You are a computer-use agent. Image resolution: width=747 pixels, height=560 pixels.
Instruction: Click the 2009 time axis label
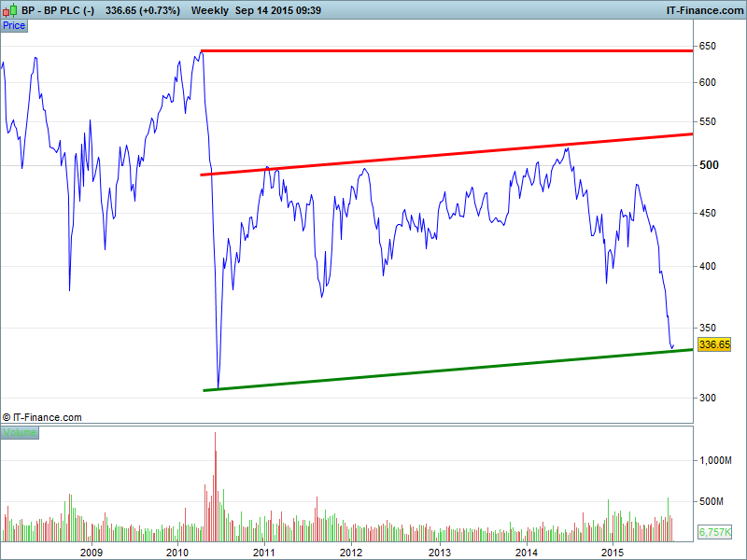tap(91, 553)
